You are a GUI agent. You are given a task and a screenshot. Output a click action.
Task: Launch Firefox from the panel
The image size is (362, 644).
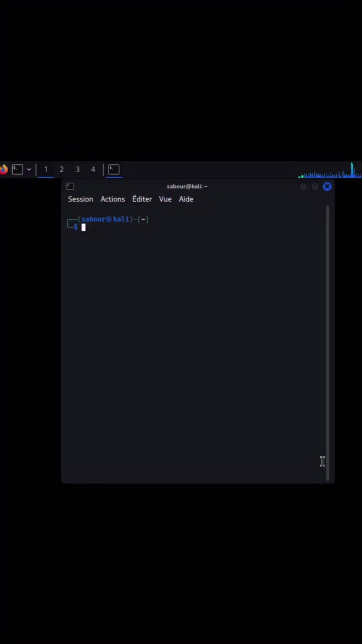(x=3, y=169)
